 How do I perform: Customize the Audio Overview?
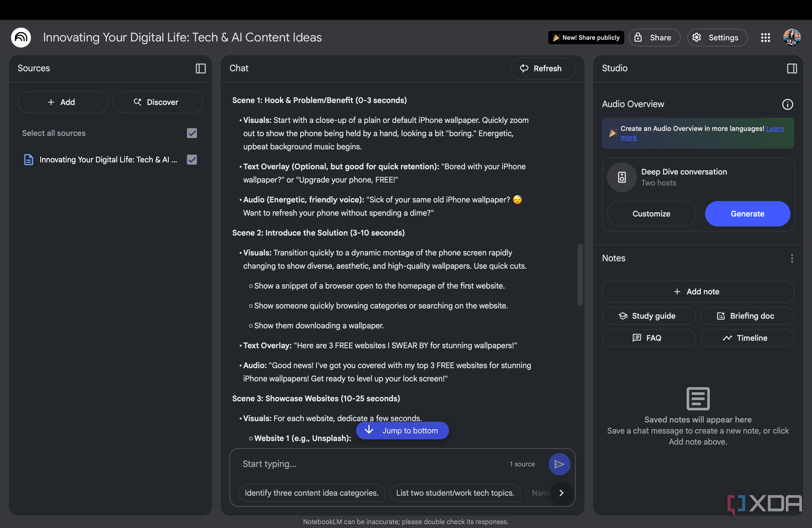coord(651,214)
